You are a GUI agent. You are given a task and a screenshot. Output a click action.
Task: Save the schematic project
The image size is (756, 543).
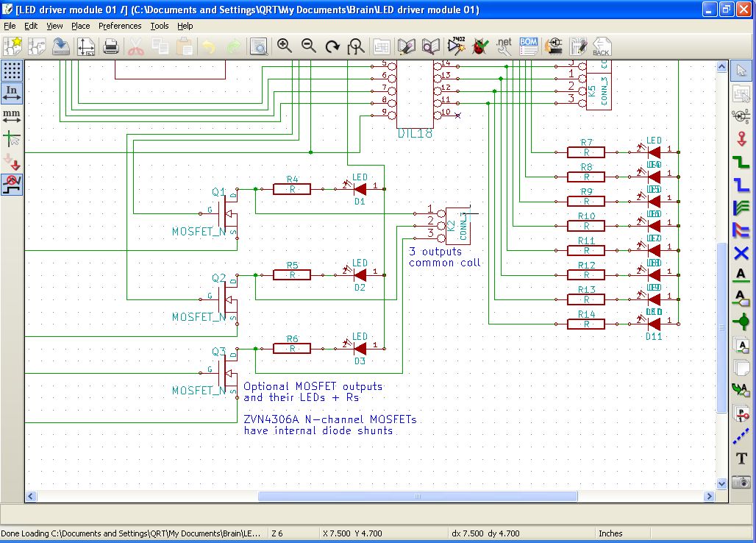(x=61, y=46)
